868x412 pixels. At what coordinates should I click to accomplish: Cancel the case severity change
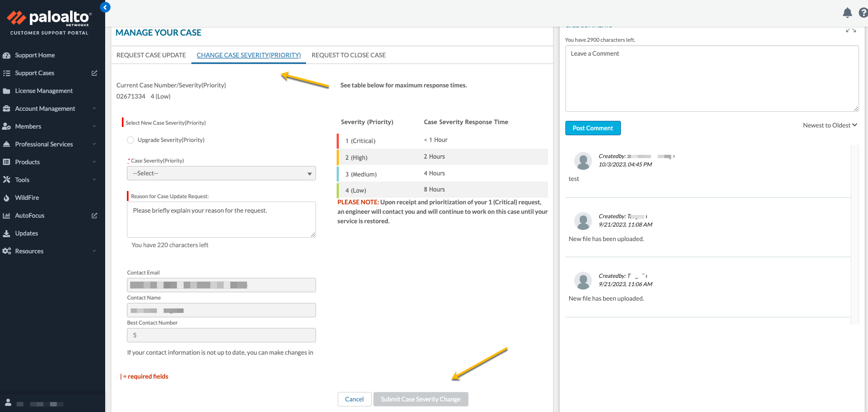[x=354, y=399]
